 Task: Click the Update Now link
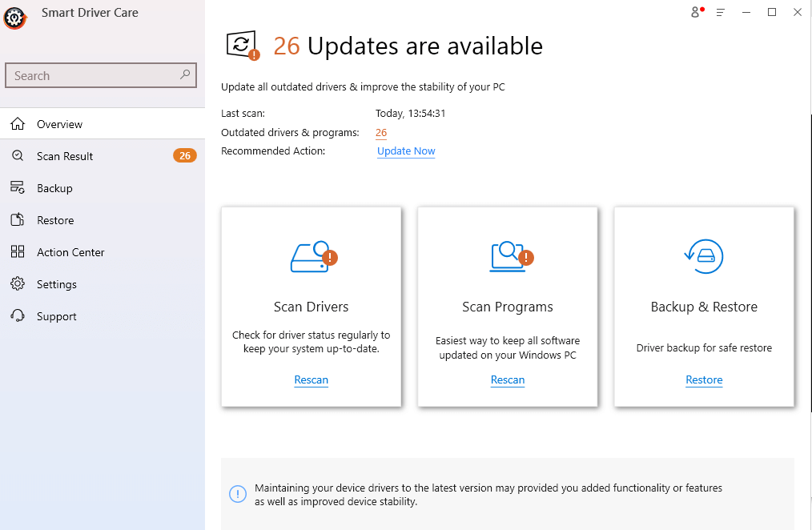(406, 151)
